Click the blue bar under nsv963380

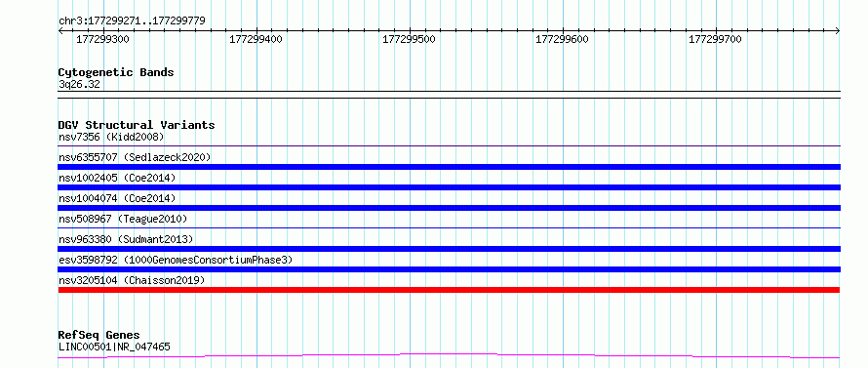[449, 249]
